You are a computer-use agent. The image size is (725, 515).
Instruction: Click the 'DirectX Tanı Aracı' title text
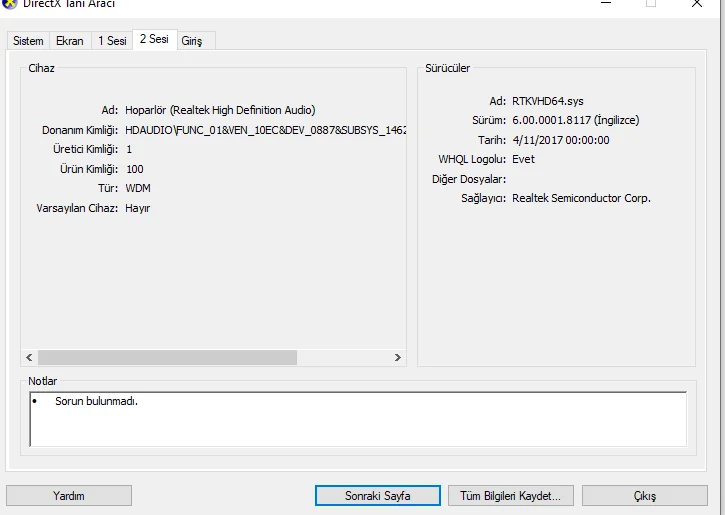point(68,4)
